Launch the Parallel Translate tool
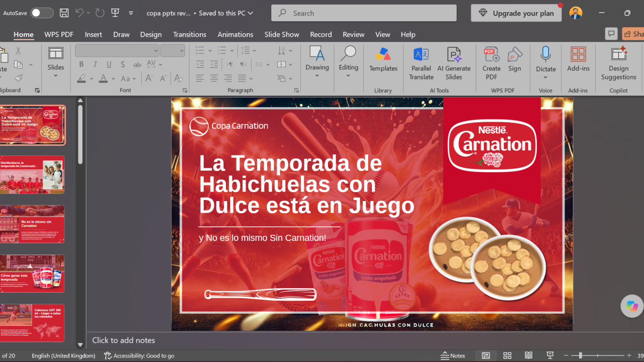Viewport: 644px width, 362px height. (421, 63)
